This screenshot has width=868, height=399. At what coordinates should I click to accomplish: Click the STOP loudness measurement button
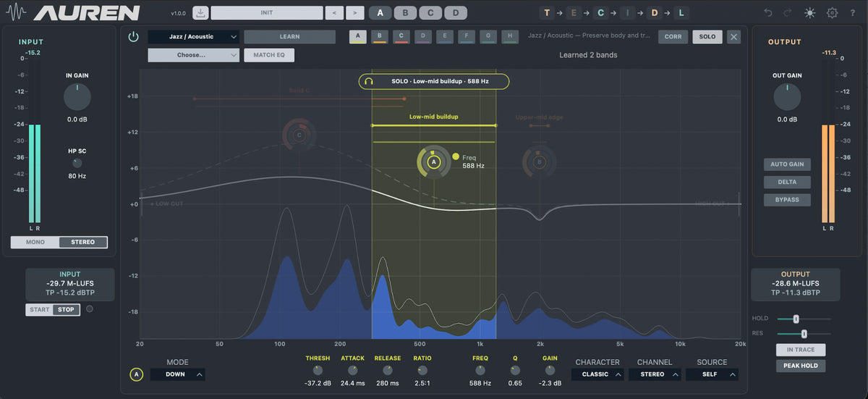coord(66,309)
